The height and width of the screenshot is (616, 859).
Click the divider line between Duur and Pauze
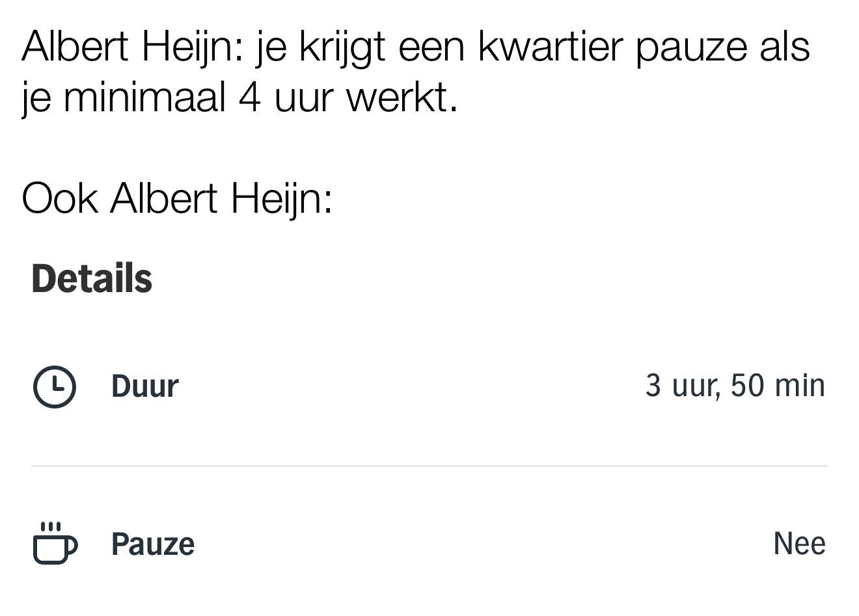coord(429,466)
